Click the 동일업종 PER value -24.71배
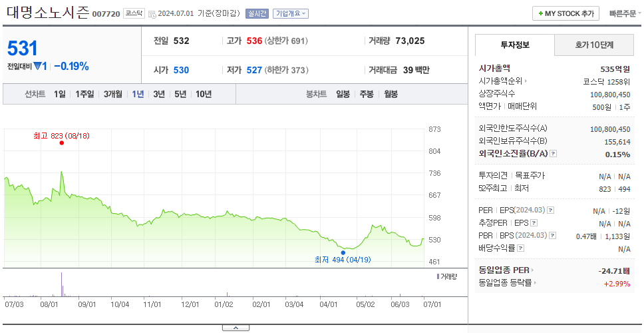Image resolution: width=644 pixels, height=333 pixels. 615,271
